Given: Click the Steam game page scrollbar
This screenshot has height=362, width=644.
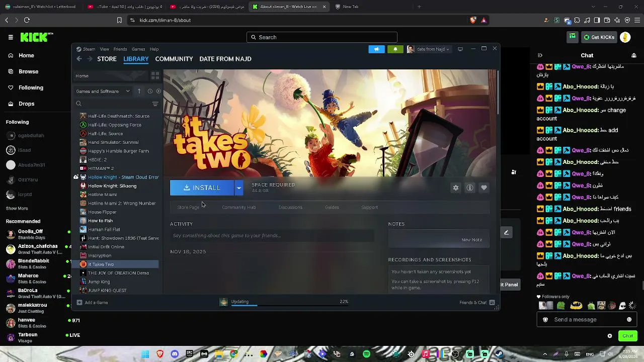Looking at the screenshot, I should pyautogui.click(x=498, y=93).
